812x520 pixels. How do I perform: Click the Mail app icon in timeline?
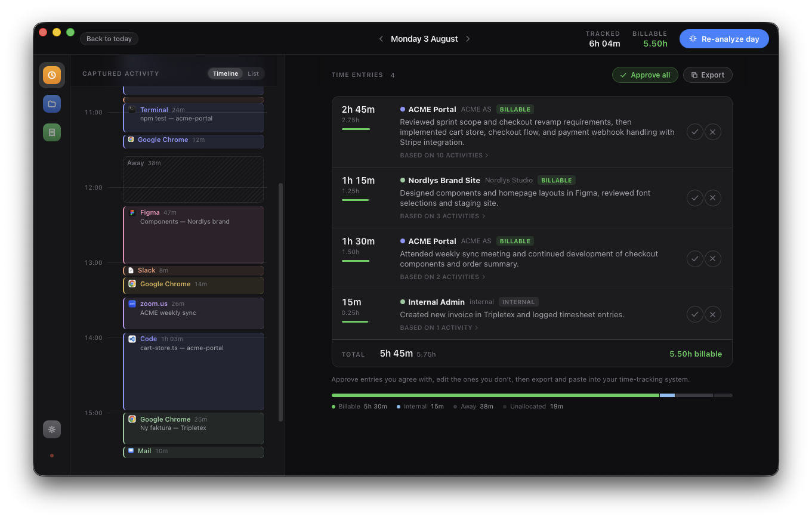point(131,451)
